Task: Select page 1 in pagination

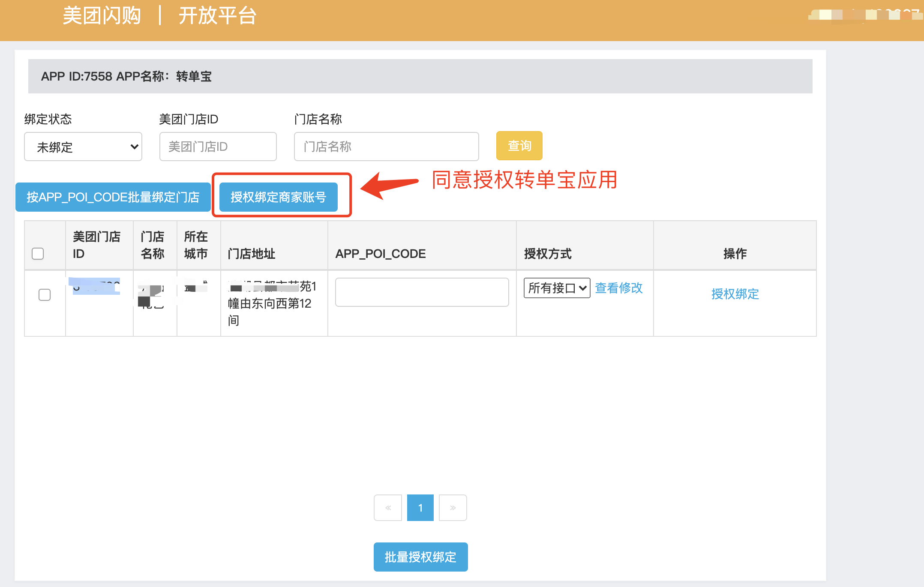Action: (420, 508)
